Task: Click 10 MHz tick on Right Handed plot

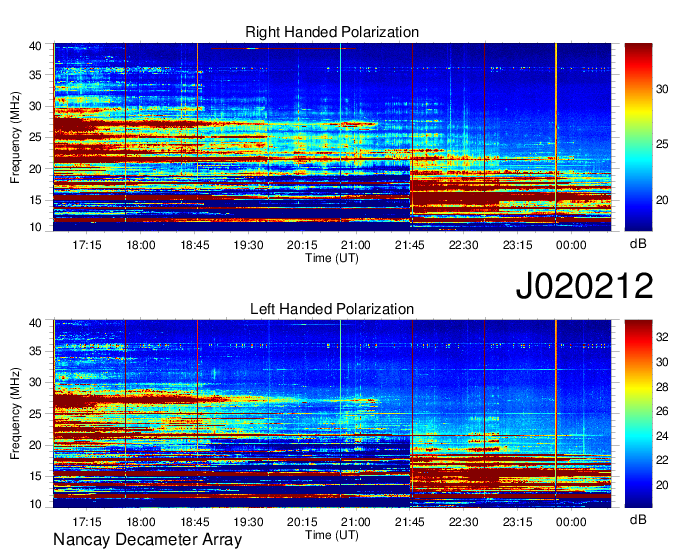Action: coord(35,227)
